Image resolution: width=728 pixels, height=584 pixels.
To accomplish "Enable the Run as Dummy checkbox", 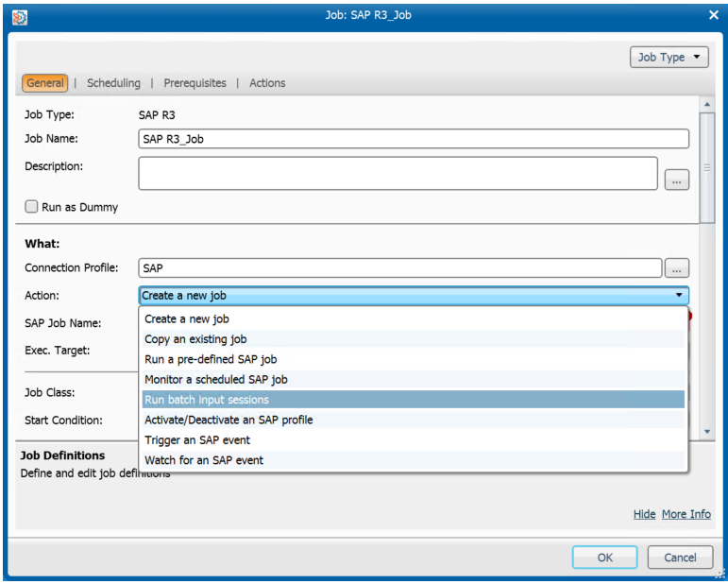I will click(31, 207).
